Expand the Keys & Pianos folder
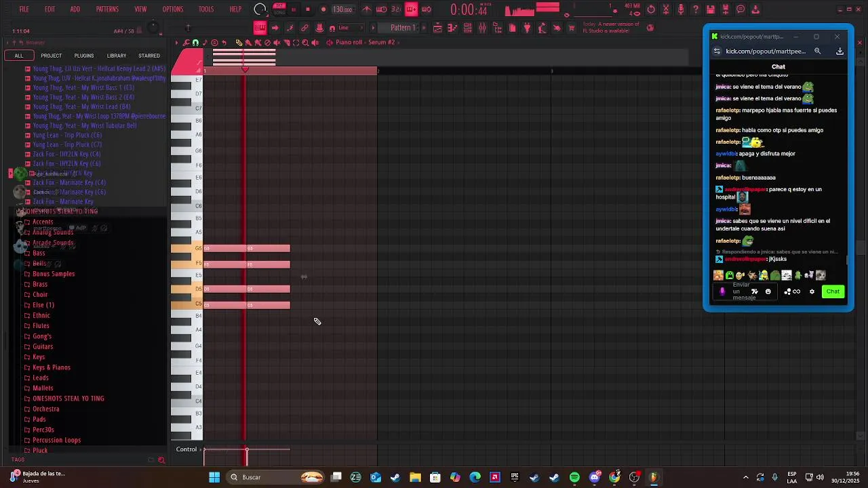The height and width of the screenshot is (488, 868). pos(52,367)
